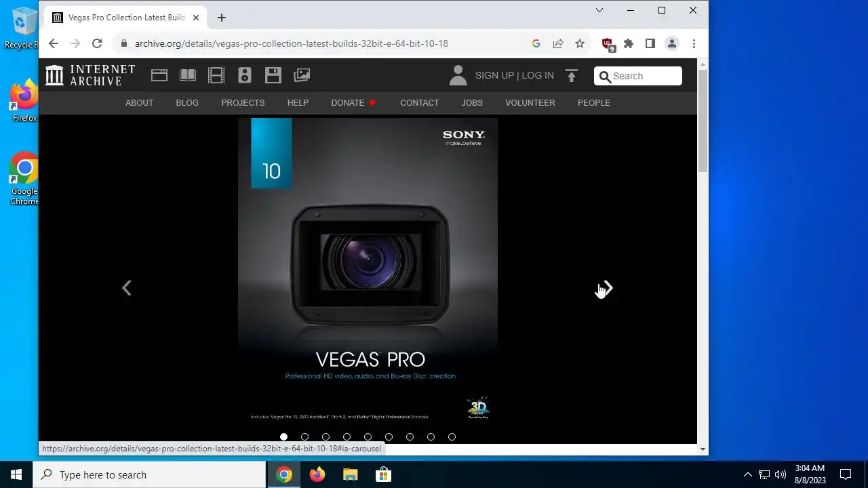Image resolution: width=868 pixels, height=488 pixels.
Task: Open the HELP menu link
Action: pyautogui.click(x=298, y=103)
